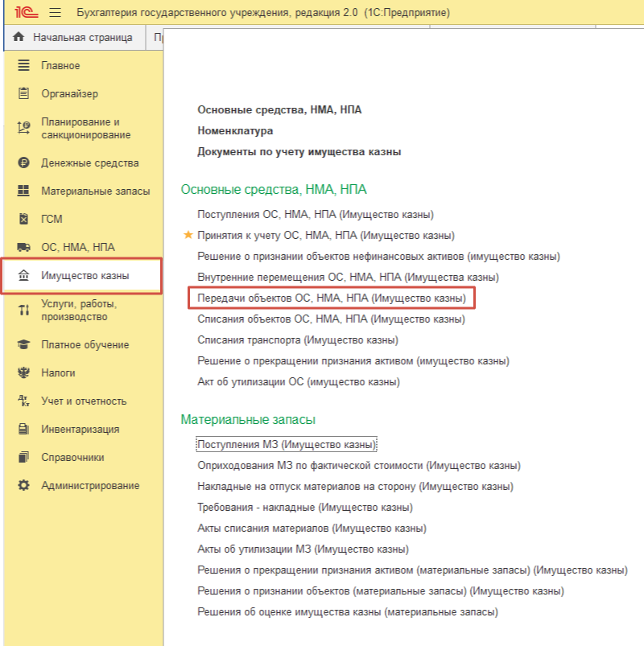The height and width of the screenshot is (646, 644).
Task: Open bold link Основные средства, НМА, НПА
Action: [x=279, y=109]
